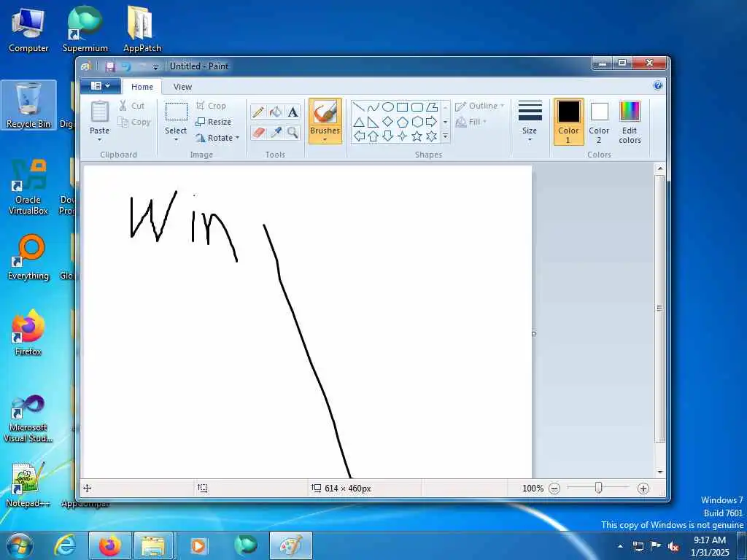The height and width of the screenshot is (560, 747).
Task: Choose the Rectangle shape
Action: (x=403, y=107)
